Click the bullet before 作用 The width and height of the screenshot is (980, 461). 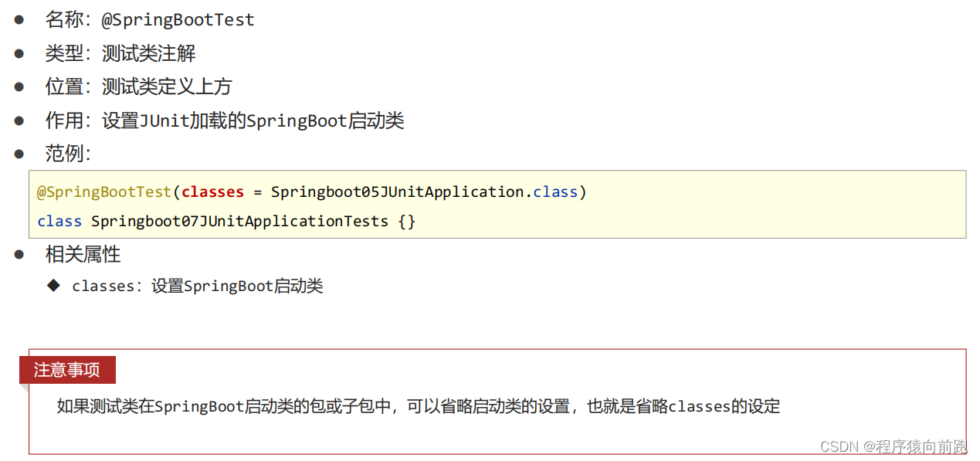click(19, 120)
